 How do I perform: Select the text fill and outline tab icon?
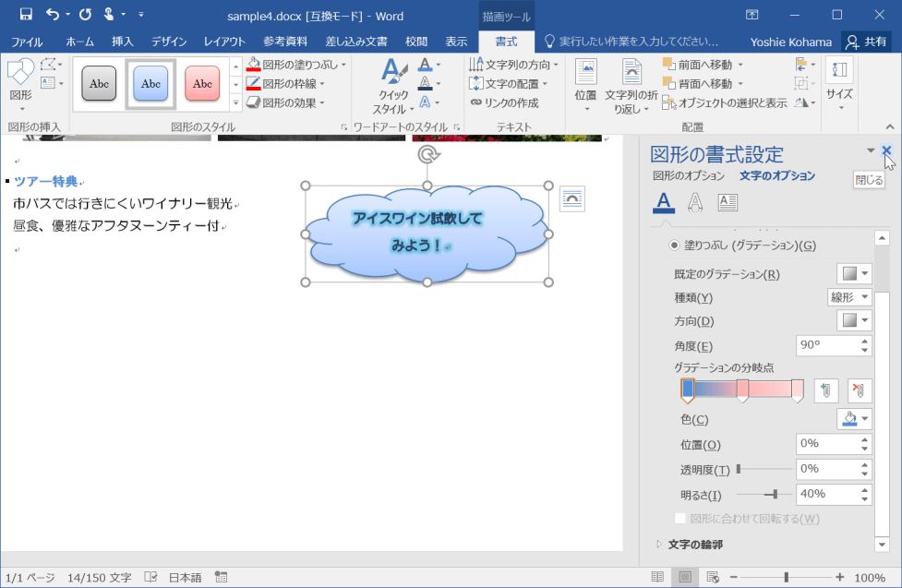[663, 202]
